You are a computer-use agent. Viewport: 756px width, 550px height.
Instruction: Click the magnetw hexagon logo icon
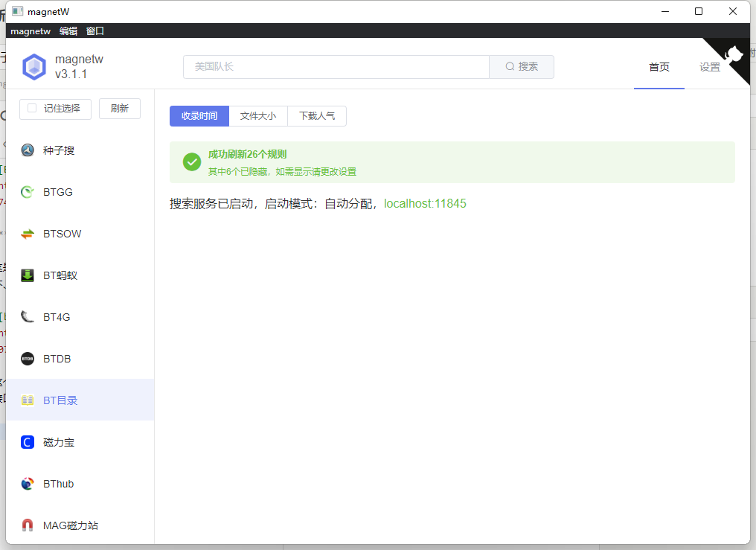coord(34,67)
